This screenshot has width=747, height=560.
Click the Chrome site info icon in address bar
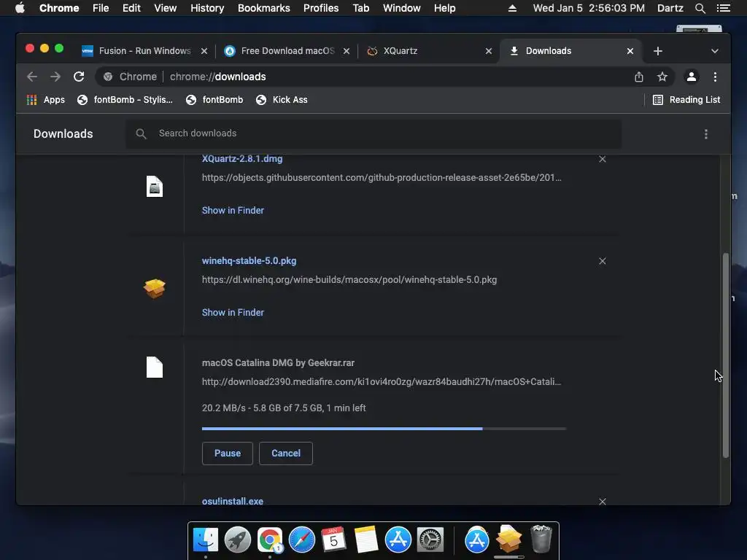coord(108,77)
